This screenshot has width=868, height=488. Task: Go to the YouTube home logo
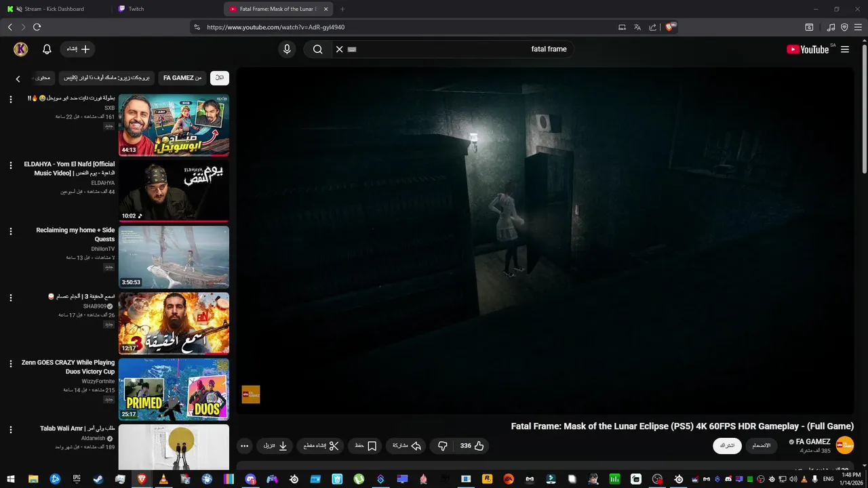click(x=808, y=49)
